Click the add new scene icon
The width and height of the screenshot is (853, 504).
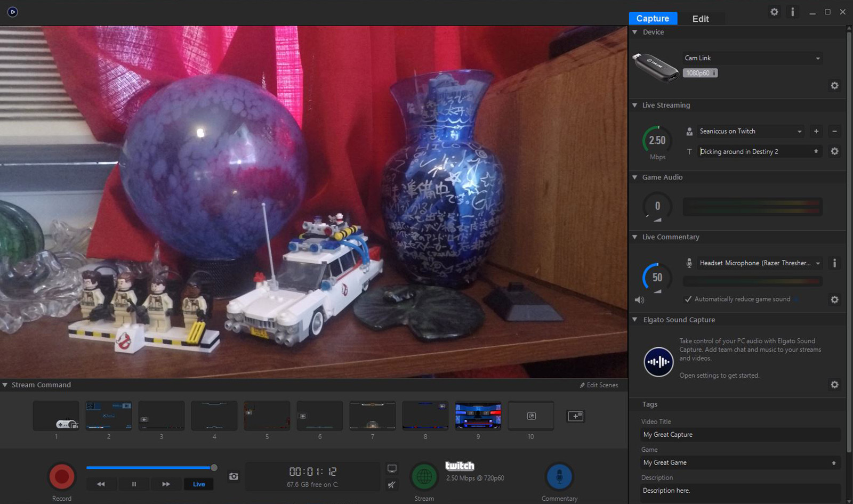pyautogui.click(x=575, y=416)
